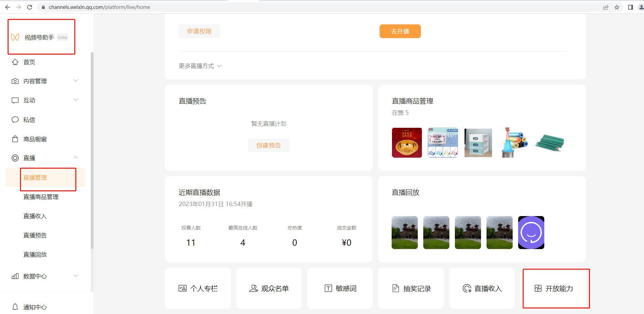Click the 观众名单 people icon

(x=254, y=288)
